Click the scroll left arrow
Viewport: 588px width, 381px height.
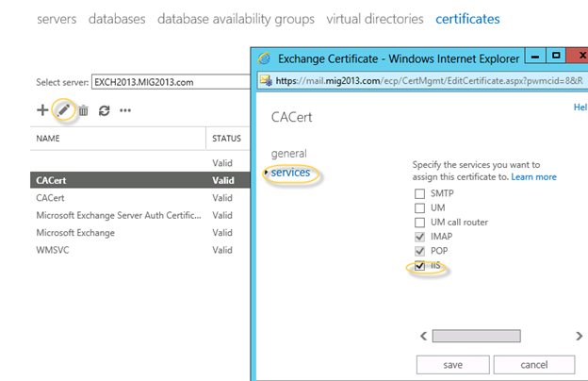[x=424, y=336]
